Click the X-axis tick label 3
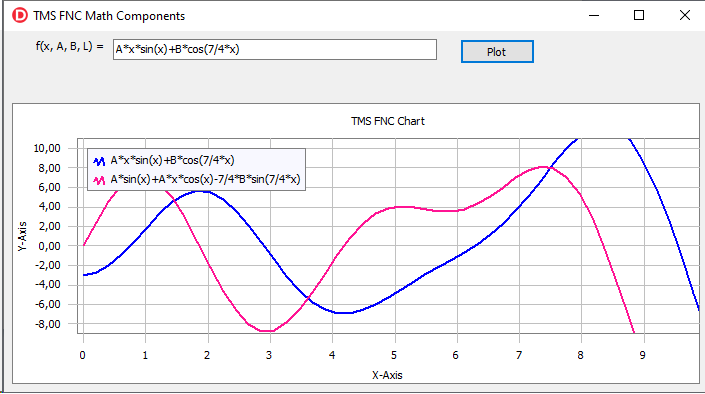The height and width of the screenshot is (394, 705). [x=269, y=355]
